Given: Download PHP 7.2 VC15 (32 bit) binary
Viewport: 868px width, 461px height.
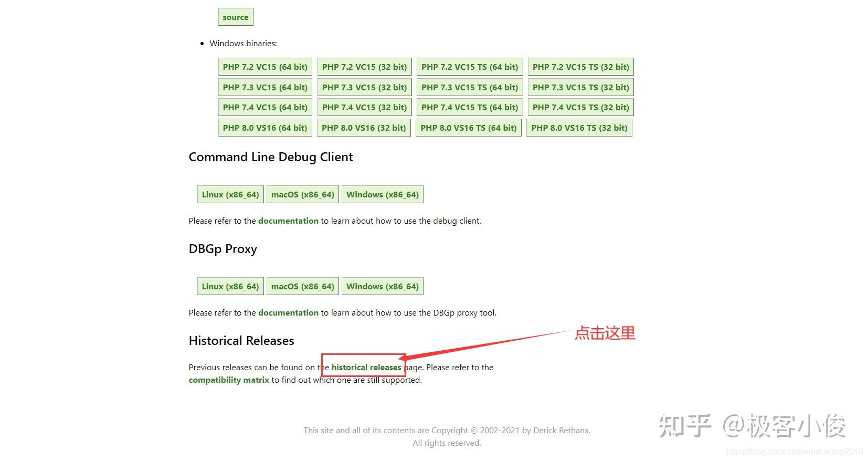Looking at the screenshot, I should coord(364,67).
